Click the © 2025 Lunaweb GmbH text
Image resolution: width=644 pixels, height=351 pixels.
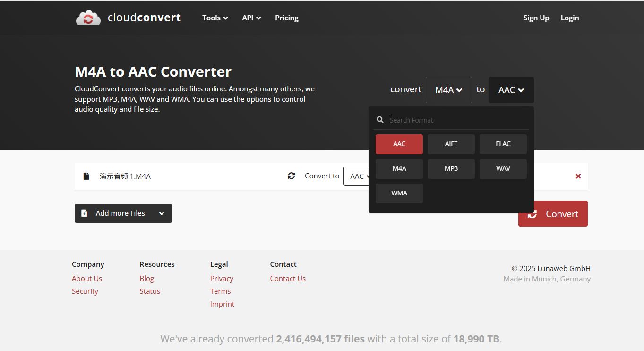(551, 268)
